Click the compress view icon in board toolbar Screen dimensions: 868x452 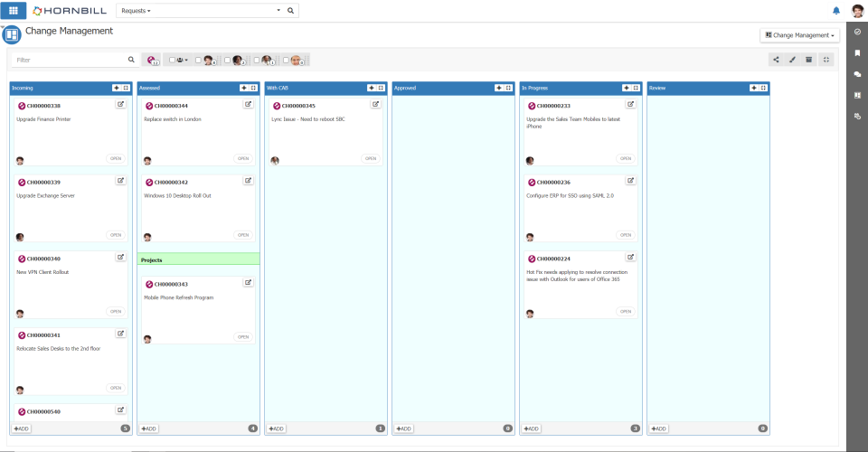[x=826, y=60]
